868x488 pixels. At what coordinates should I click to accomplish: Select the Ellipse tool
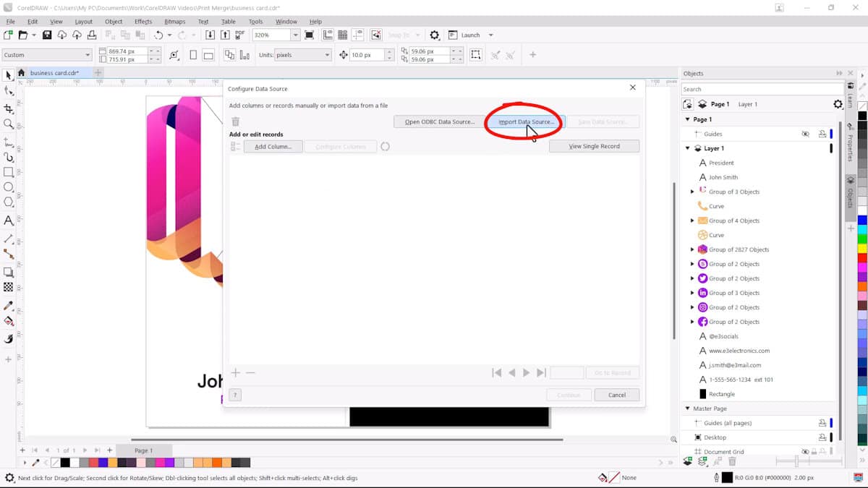pyautogui.click(x=9, y=187)
